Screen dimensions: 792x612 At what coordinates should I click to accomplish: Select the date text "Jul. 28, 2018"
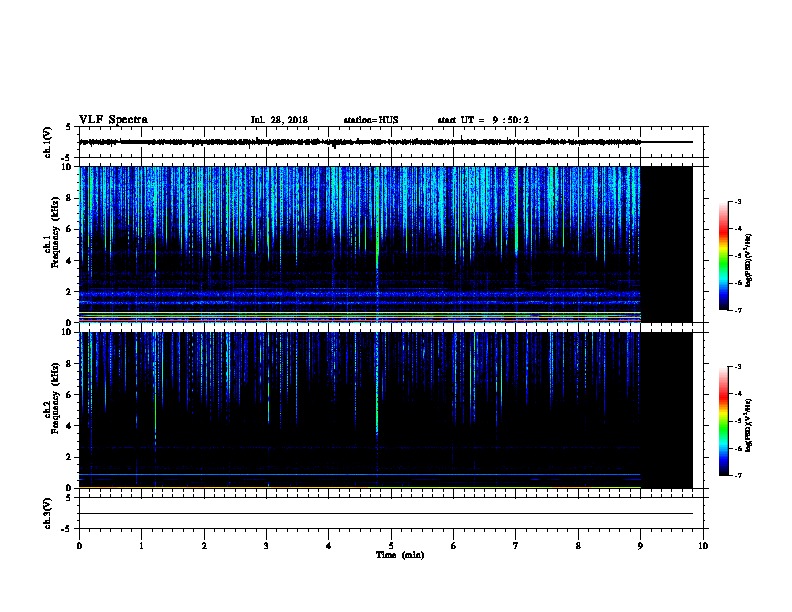(279, 120)
